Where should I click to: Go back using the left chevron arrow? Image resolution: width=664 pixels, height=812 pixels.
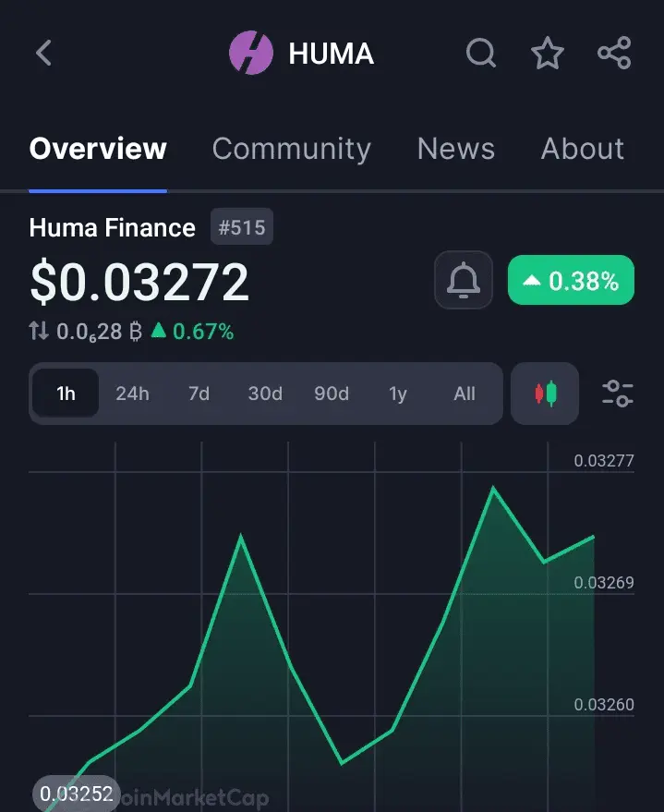[44, 53]
